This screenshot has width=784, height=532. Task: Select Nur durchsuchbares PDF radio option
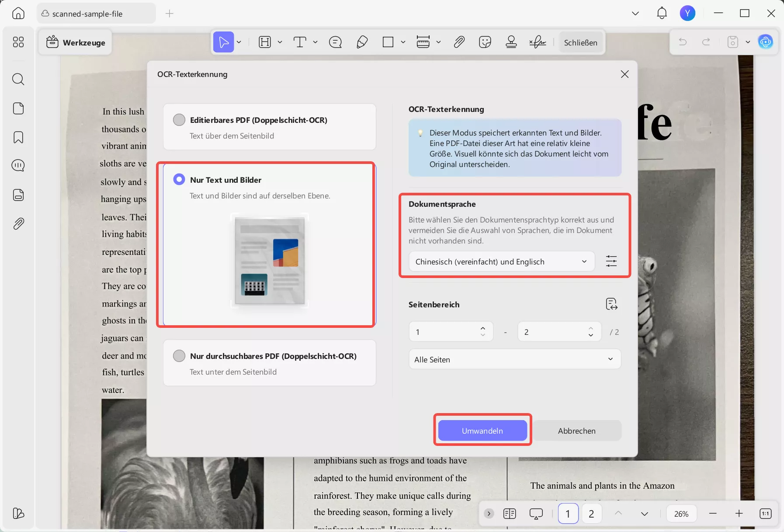click(x=179, y=356)
